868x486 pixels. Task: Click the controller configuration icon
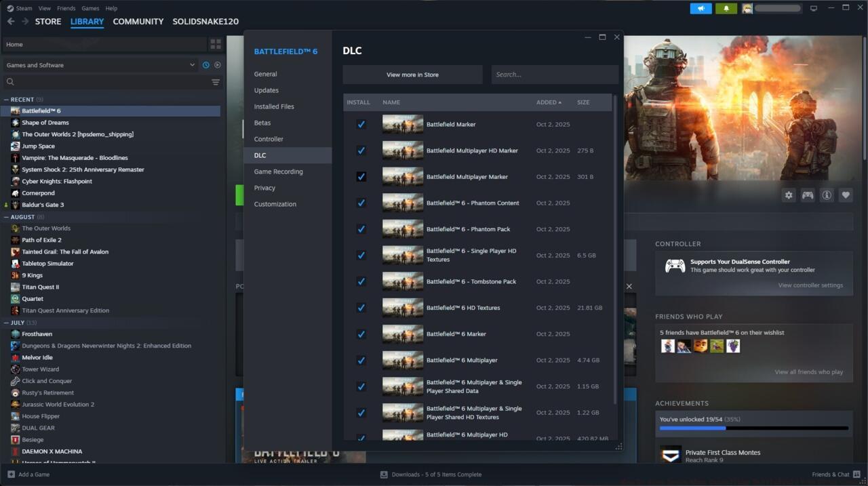coord(808,195)
